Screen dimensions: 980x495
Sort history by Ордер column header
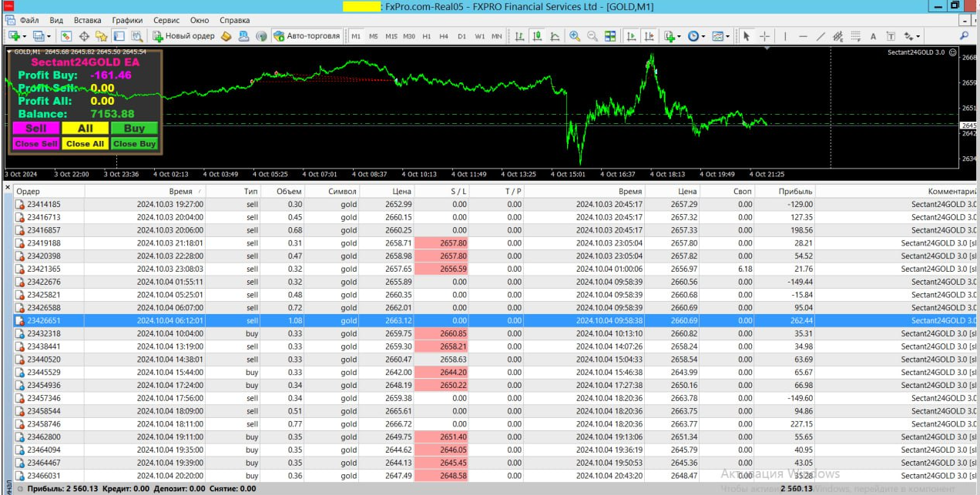coord(49,192)
